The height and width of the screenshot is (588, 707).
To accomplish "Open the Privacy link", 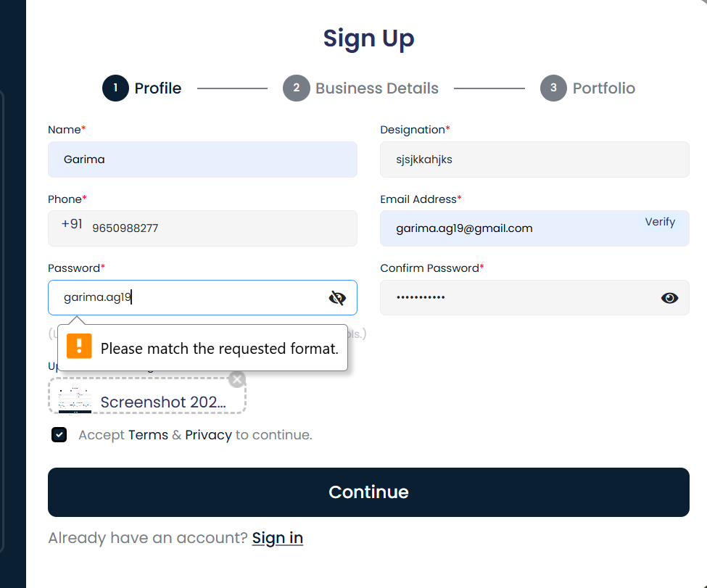I will pos(208,435).
